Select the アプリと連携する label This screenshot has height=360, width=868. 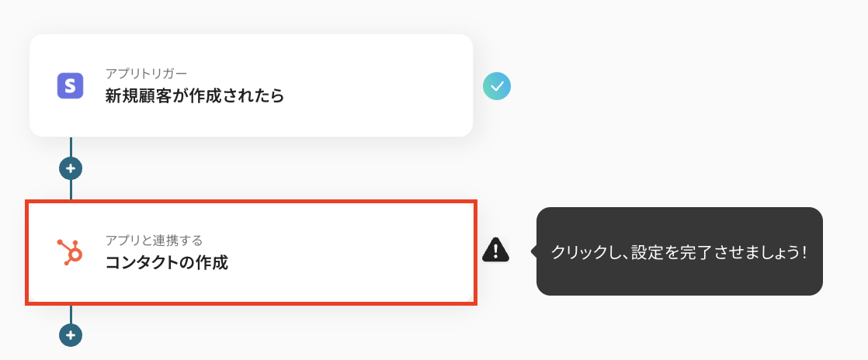point(154,240)
